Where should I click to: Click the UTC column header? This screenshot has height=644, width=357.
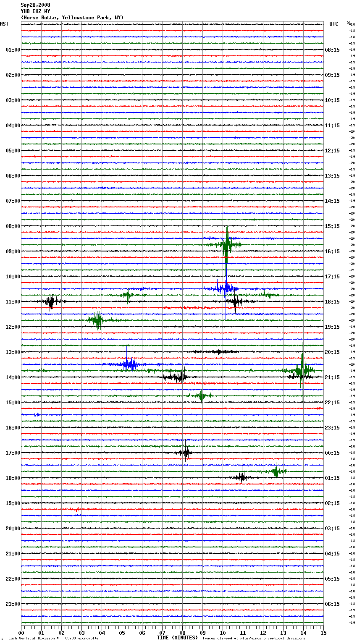click(334, 24)
